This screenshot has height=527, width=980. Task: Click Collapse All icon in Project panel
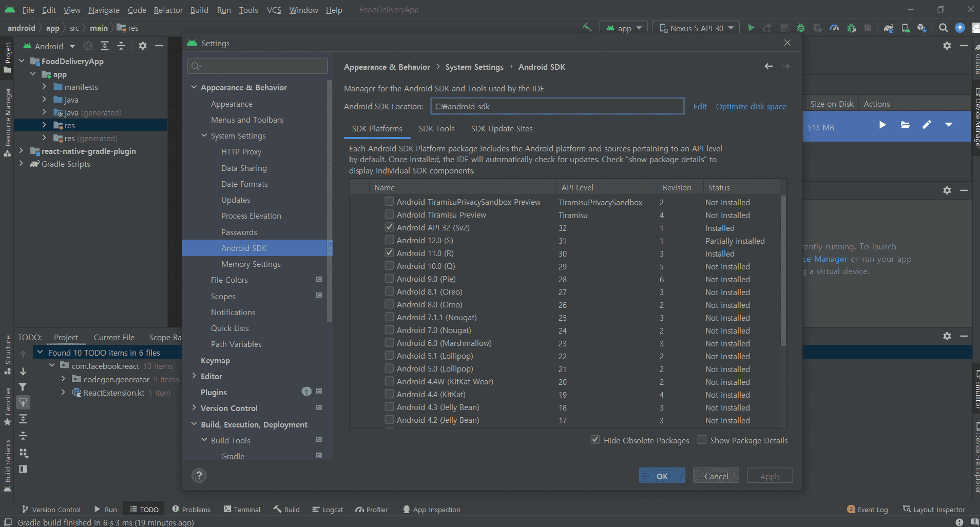[x=121, y=46]
